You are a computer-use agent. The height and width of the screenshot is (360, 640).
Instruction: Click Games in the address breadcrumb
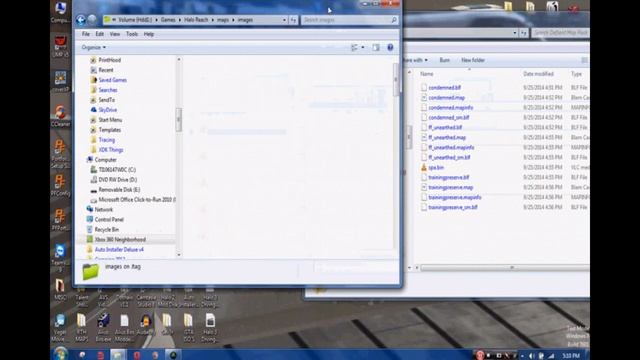[168, 20]
